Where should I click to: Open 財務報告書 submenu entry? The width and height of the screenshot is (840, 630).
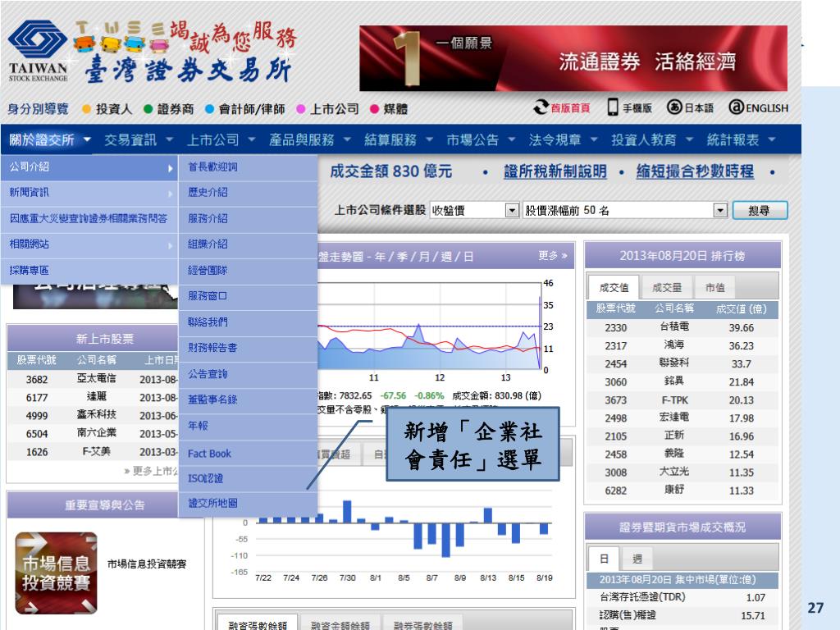pos(248,348)
